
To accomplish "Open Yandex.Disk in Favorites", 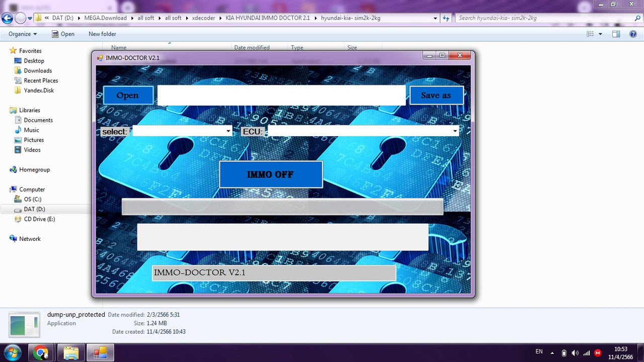I will pyautogui.click(x=39, y=90).
